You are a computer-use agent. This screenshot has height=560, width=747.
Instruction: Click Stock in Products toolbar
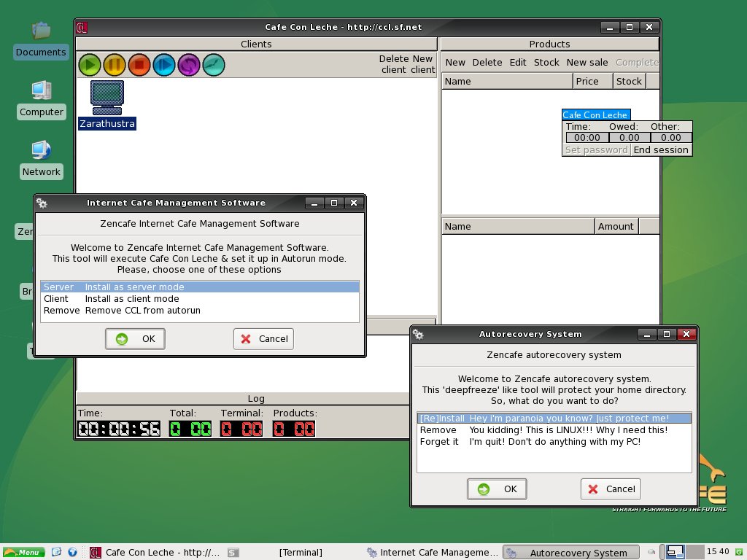click(x=546, y=63)
